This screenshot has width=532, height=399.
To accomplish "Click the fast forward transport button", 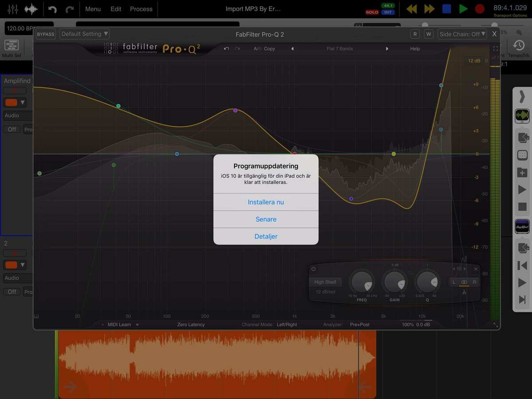I will coord(429,9).
